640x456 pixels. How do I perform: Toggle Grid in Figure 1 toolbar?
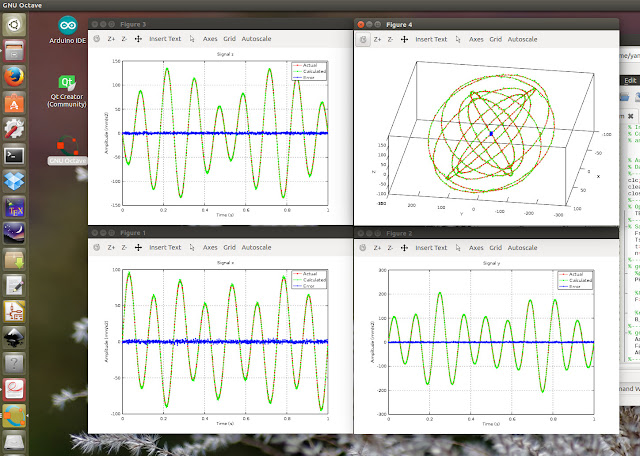point(229,247)
